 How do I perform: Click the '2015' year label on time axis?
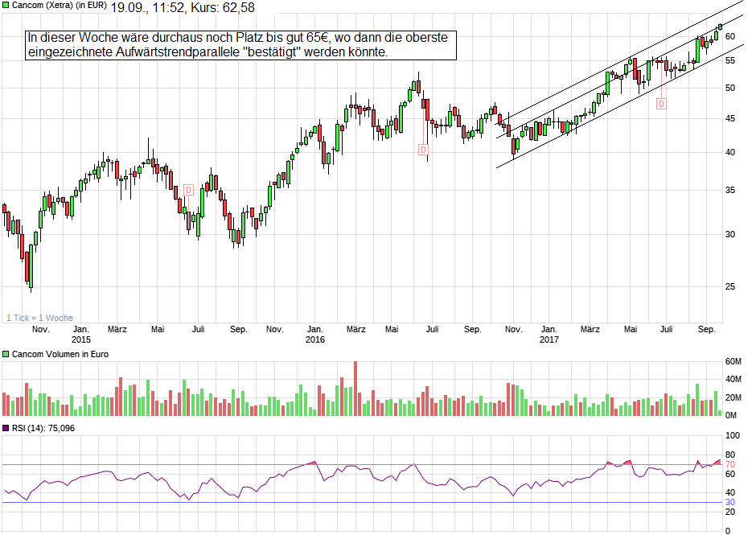(81, 339)
